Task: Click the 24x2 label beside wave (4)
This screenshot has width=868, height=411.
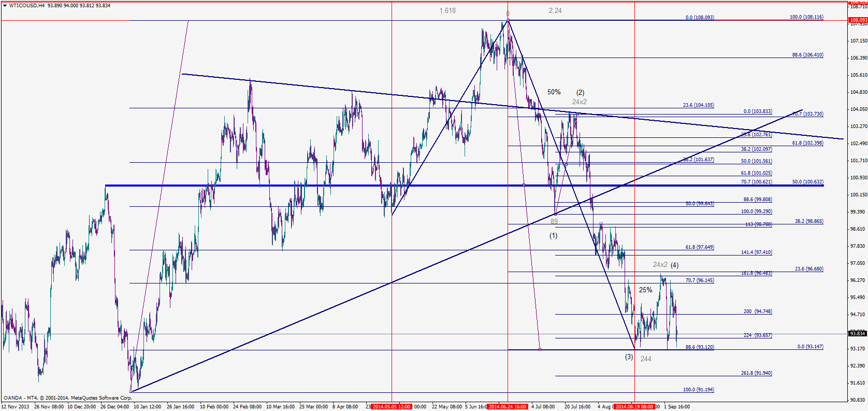Action: [660, 264]
